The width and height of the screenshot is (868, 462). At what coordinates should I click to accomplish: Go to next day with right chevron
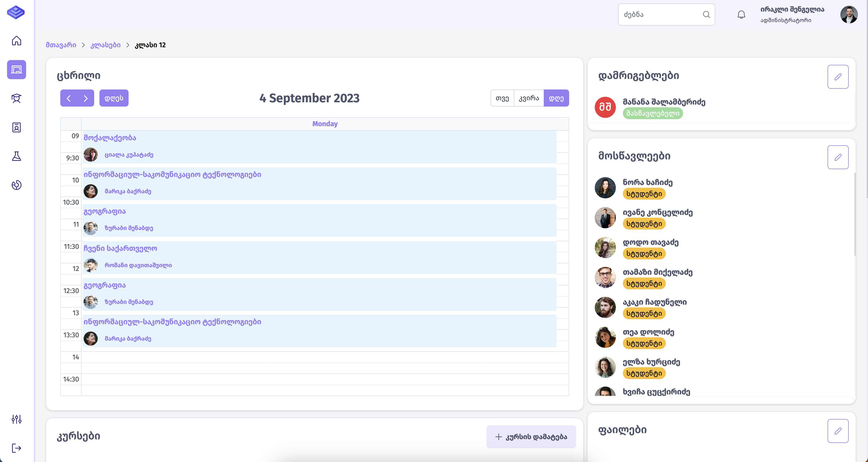click(86, 98)
